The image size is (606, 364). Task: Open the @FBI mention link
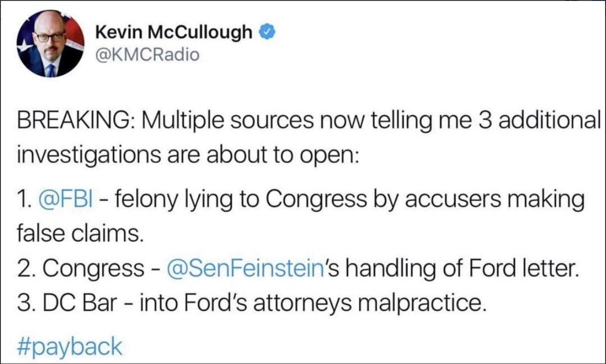66,197
